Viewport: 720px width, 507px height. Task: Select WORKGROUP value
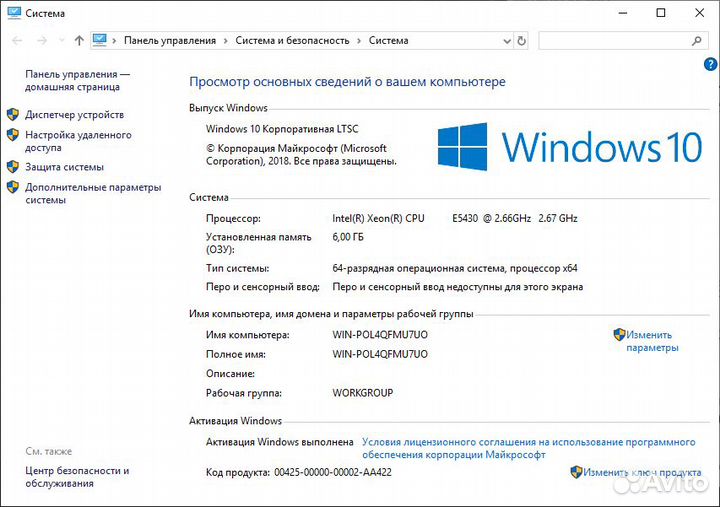[x=363, y=393]
